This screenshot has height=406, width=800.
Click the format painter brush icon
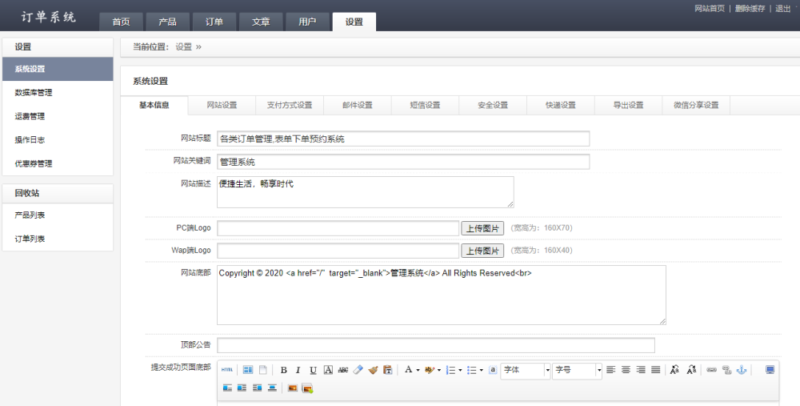point(373,370)
